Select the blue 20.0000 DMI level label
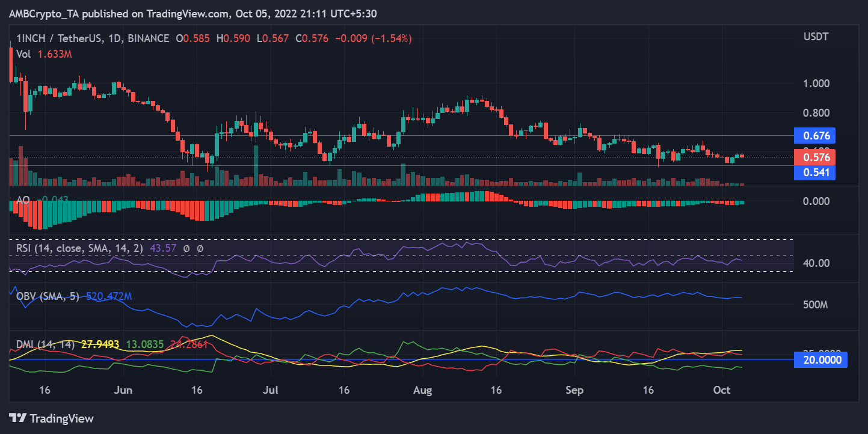Image resolution: width=868 pixels, height=434 pixels. (820, 359)
